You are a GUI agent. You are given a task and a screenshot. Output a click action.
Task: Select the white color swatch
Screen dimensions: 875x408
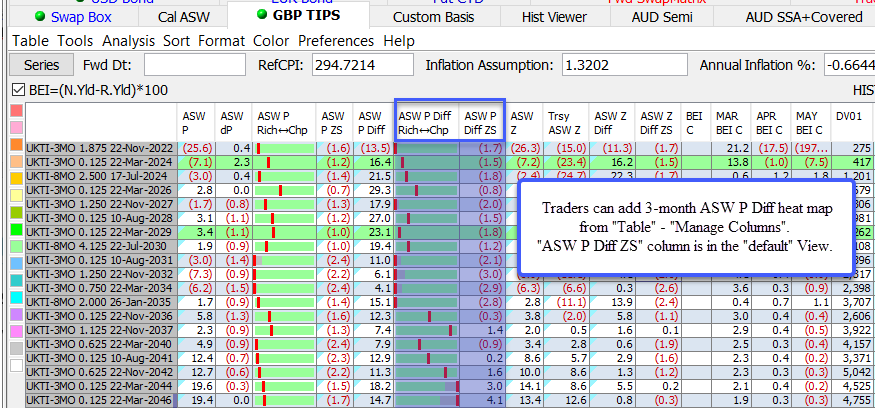click(x=16, y=366)
